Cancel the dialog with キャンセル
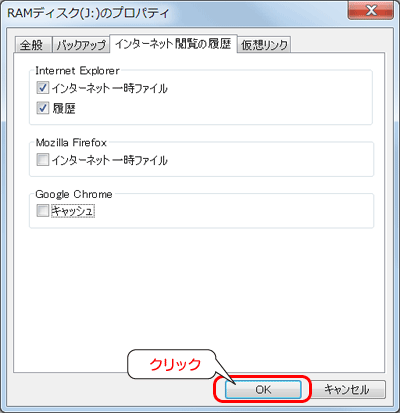 347,389
